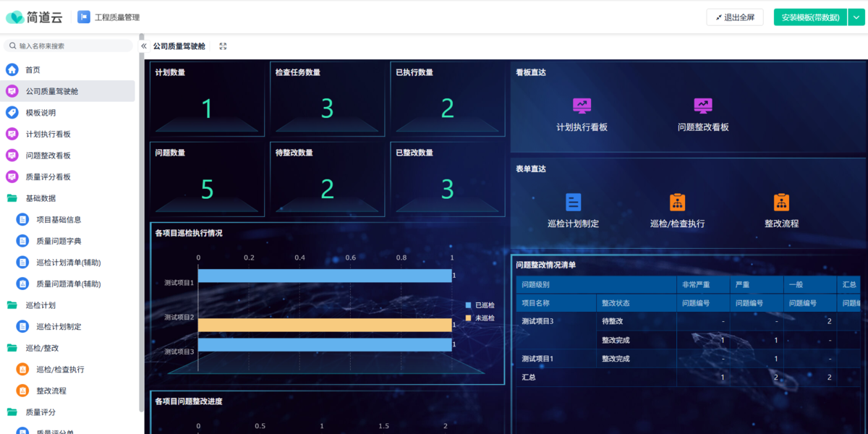Click the 简道云 logo
Screen dimensions: 868x434
[34, 17]
